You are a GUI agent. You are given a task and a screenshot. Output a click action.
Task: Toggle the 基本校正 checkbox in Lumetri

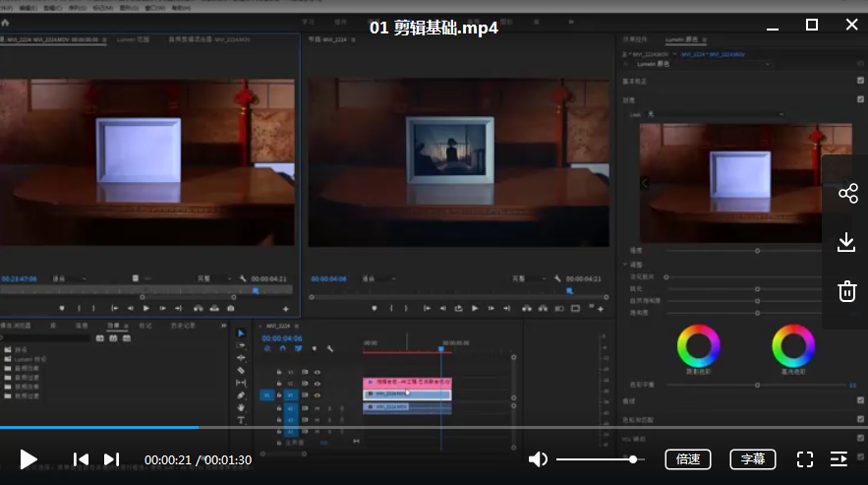coord(860,82)
